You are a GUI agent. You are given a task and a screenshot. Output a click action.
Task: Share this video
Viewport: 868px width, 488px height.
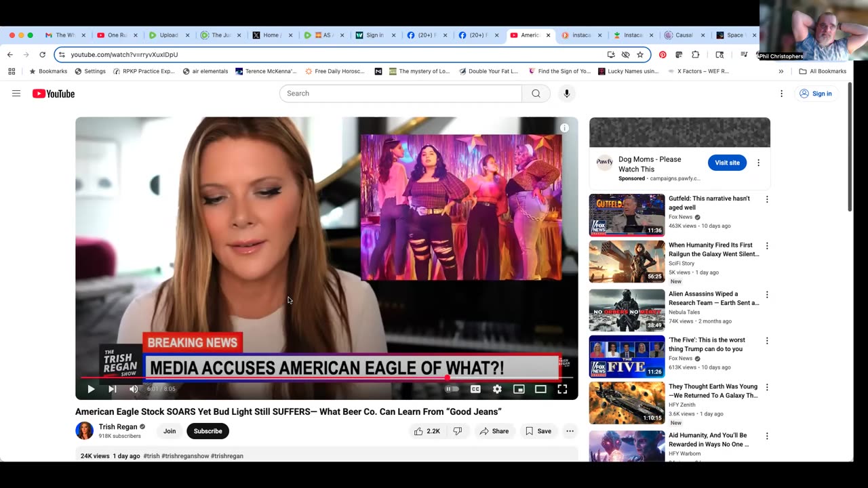494,431
